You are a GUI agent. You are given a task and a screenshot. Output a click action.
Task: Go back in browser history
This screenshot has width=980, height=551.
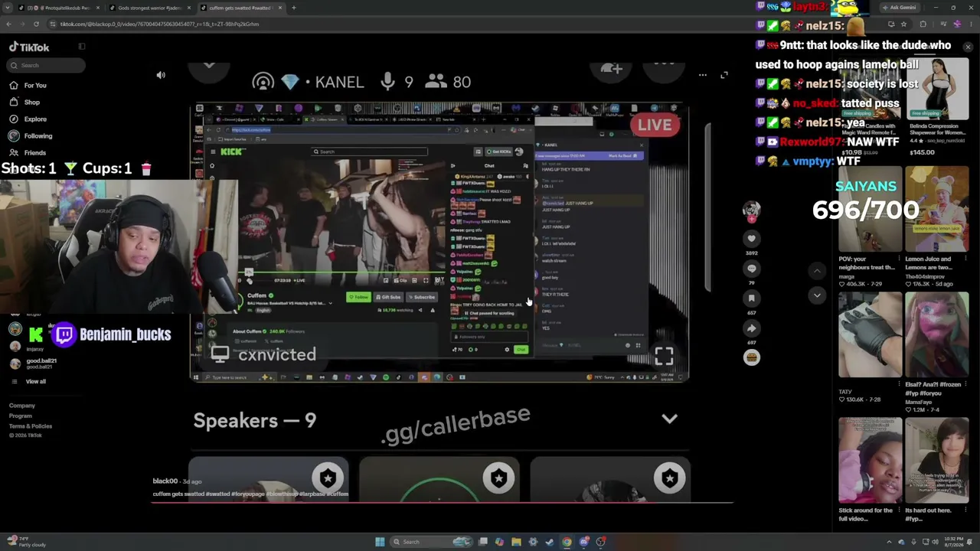[8, 24]
